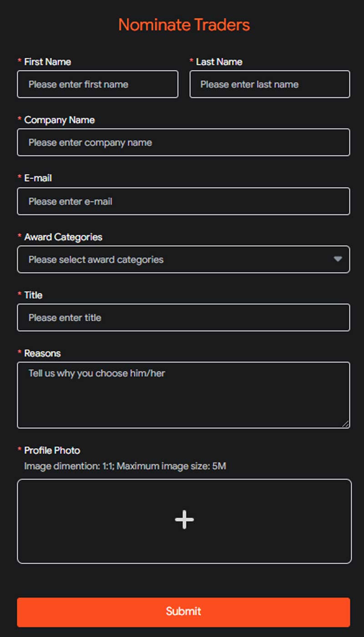Click into the Last Name field

coord(269,84)
